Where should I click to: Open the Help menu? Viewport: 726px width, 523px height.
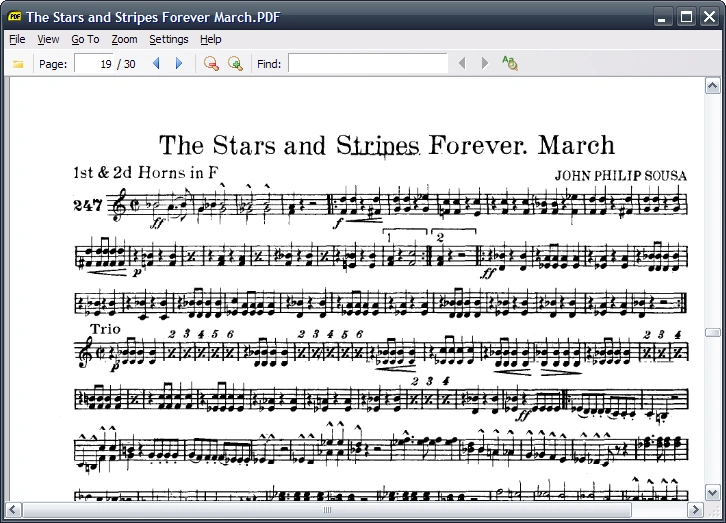(x=211, y=39)
